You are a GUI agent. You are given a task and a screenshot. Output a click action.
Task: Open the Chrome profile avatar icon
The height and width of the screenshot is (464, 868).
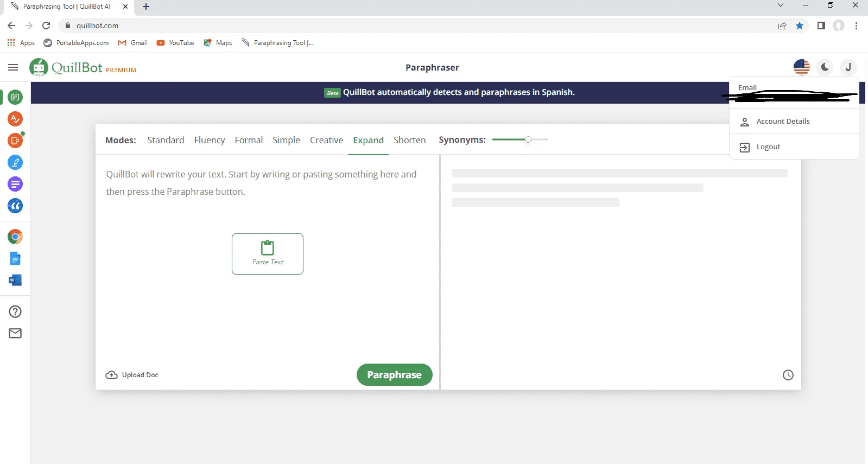(x=839, y=26)
